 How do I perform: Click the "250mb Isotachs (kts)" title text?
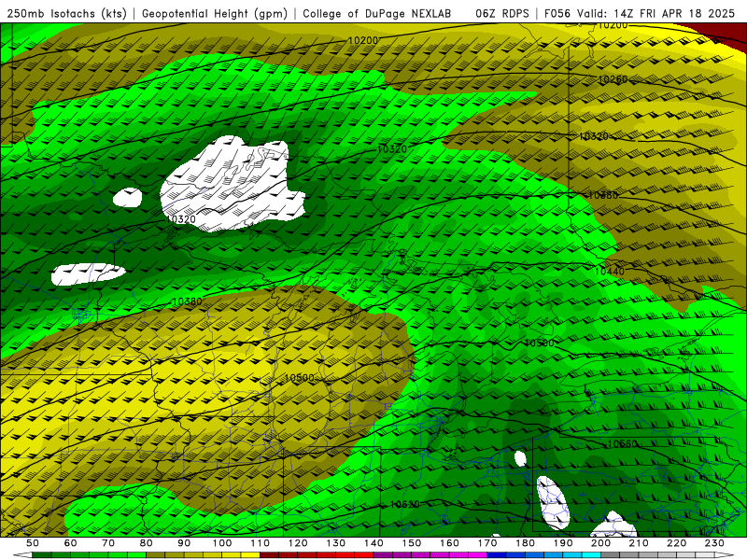(66, 13)
